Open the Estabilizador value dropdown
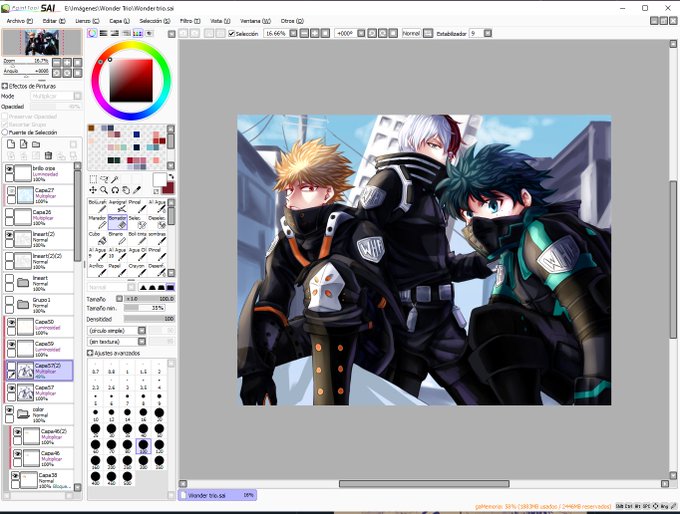The image size is (680, 514). pyautogui.click(x=487, y=33)
